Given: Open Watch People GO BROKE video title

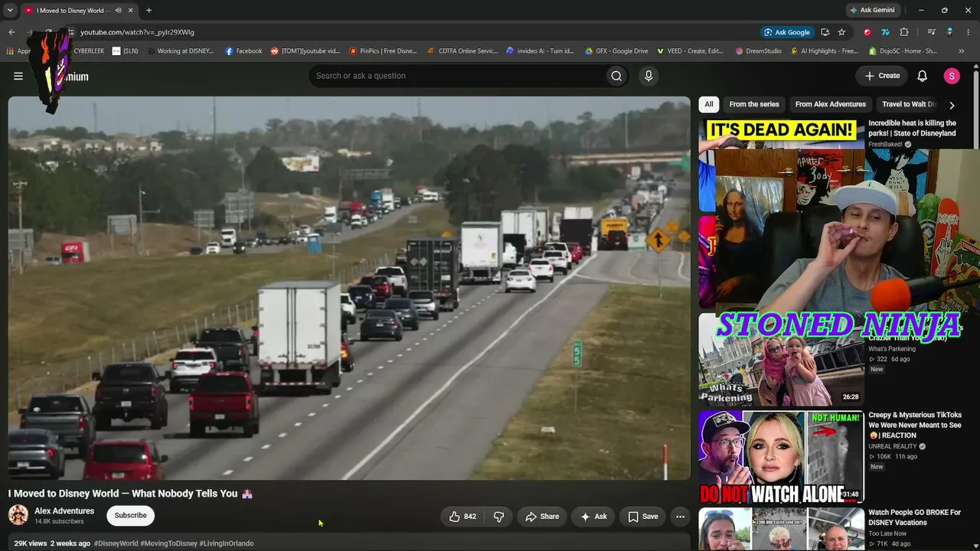Looking at the screenshot, I should [914, 517].
